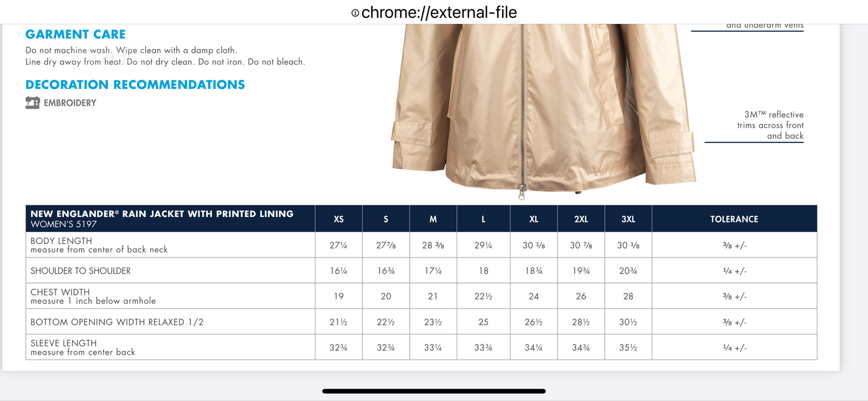Select the New Englander Rain Jacket table title
The width and height of the screenshot is (868, 401).
tap(162, 214)
